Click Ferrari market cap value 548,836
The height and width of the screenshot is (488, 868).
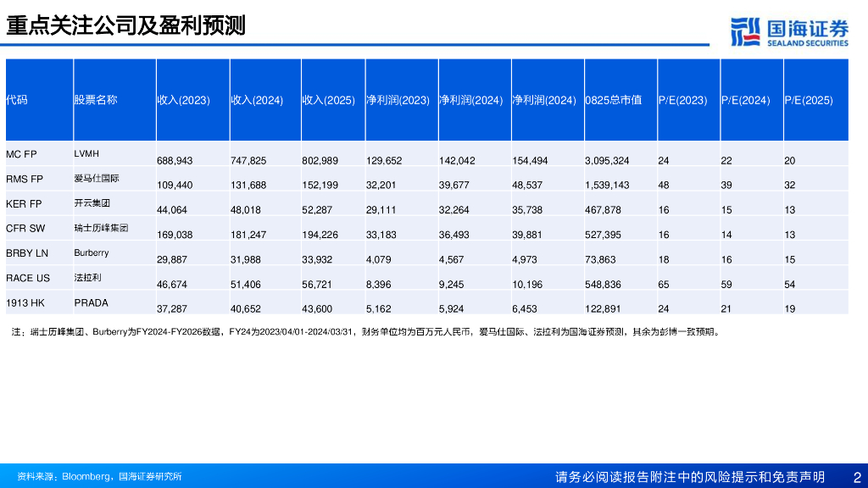[x=603, y=285]
